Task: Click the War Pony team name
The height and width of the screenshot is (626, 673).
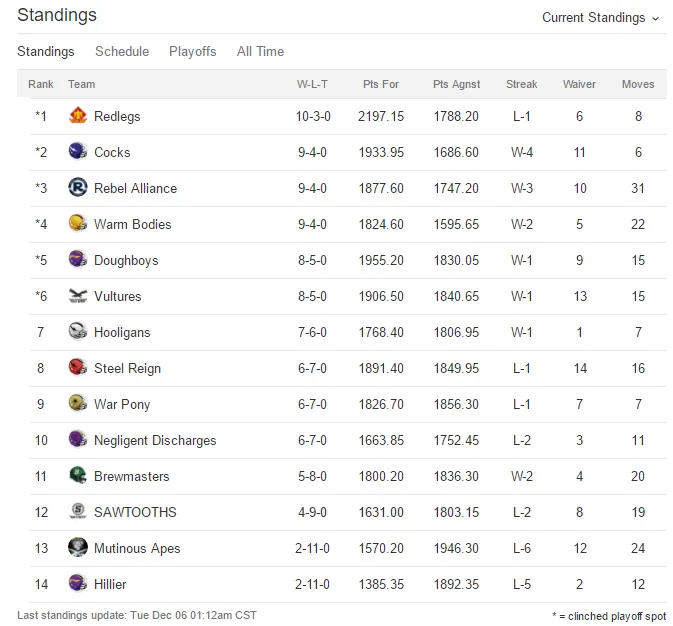Action: click(x=122, y=404)
